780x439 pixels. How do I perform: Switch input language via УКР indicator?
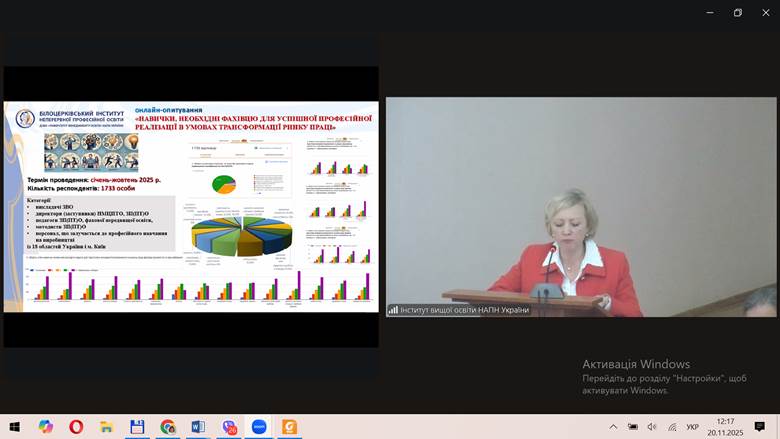point(692,427)
